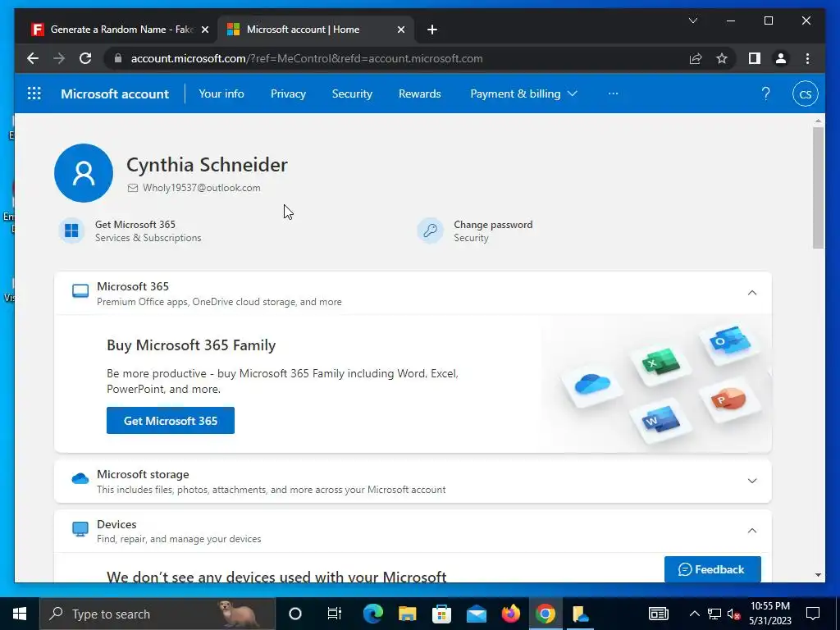Screen dimensions: 840x630
Task: Click the Get Microsoft 365 blue button
Action: pos(171,421)
